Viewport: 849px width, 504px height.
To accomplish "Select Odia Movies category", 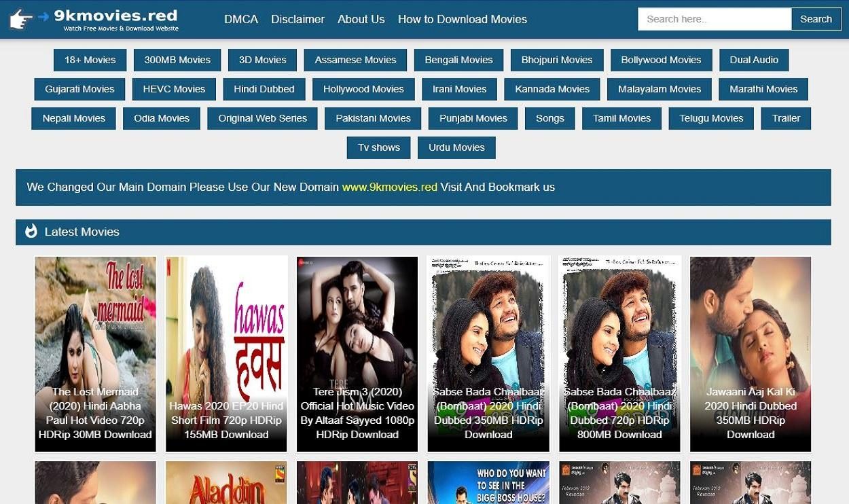I will pos(162,118).
